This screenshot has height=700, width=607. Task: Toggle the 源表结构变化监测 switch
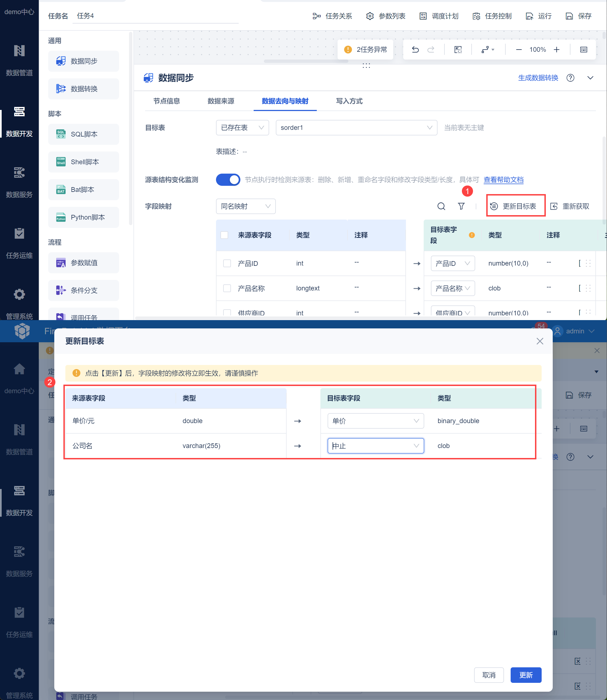pyautogui.click(x=228, y=179)
